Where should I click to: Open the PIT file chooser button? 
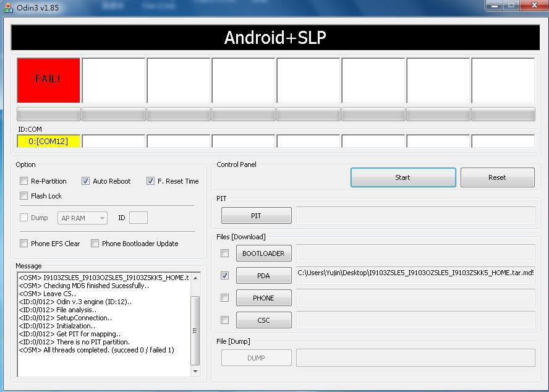pos(257,216)
